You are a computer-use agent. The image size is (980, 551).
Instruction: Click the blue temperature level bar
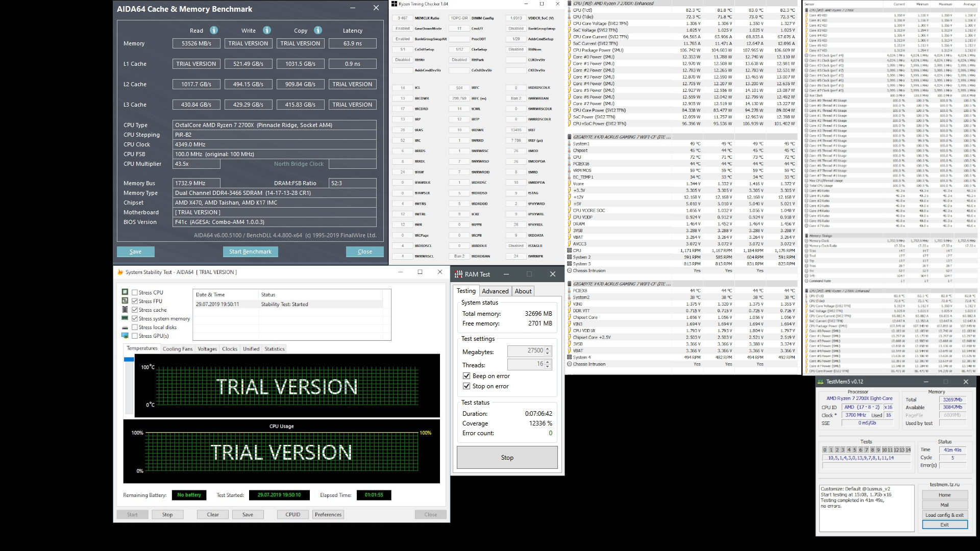(129, 360)
